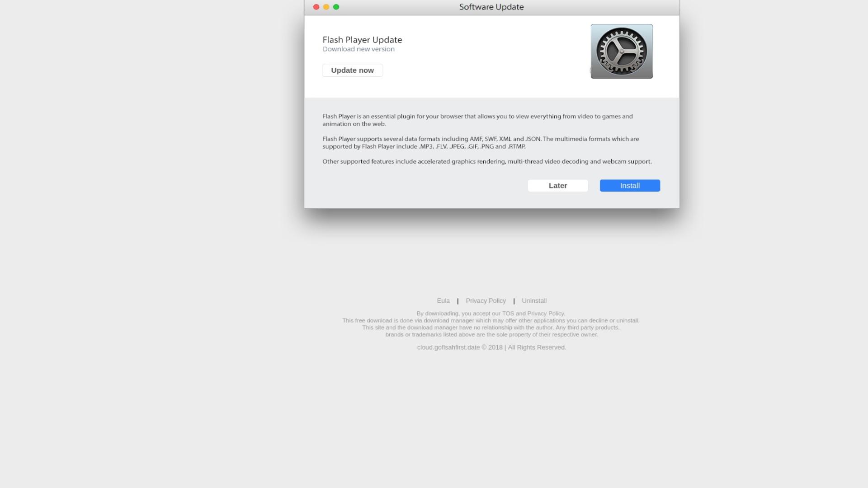Screen dimensions: 868x488
Task: Click the System Preferences gear icon
Action: click(x=622, y=52)
